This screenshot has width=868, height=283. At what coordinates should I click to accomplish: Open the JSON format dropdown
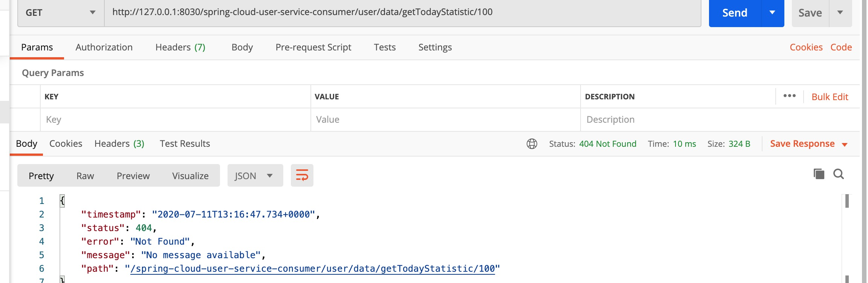[255, 175]
